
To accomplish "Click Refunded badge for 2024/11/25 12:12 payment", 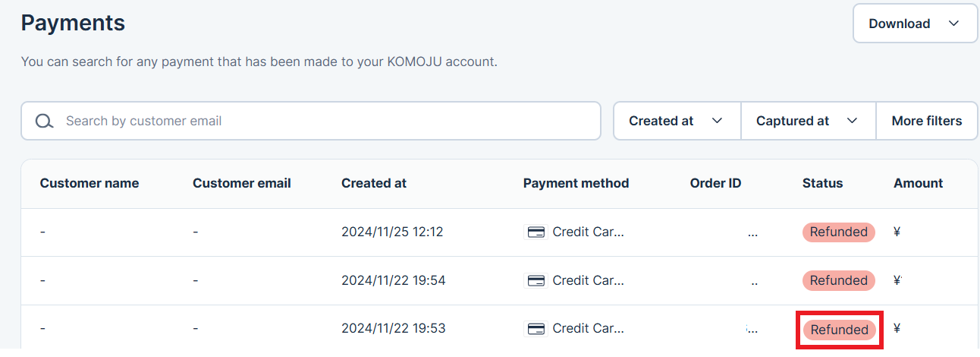I will pos(839,232).
